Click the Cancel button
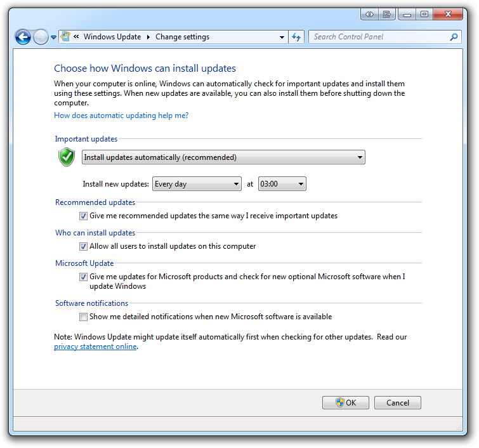The height and width of the screenshot is (448, 479). pyautogui.click(x=397, y=403)
